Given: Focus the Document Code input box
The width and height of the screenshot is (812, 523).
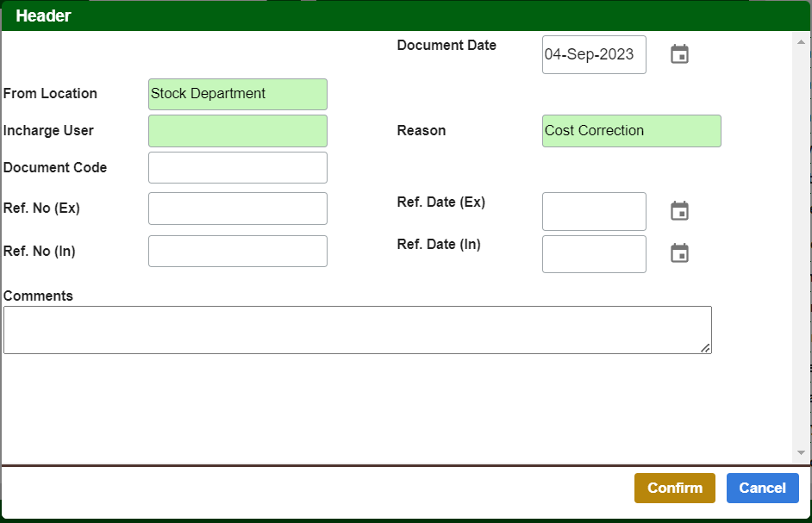Looking at the screenshot, I should pos(237,168).
